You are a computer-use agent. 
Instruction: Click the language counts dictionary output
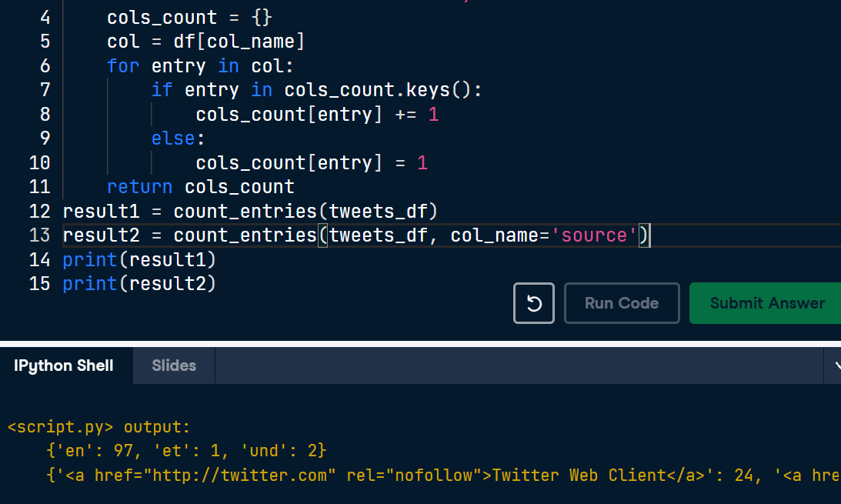pos(186,450)
